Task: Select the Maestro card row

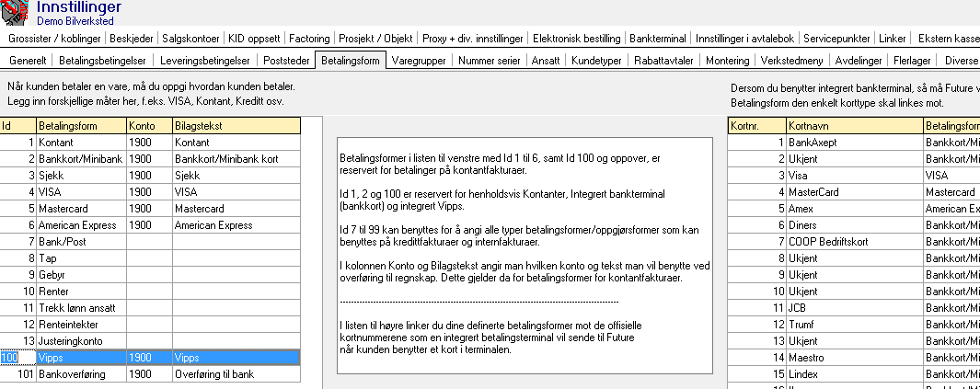Action: point(854,357)
